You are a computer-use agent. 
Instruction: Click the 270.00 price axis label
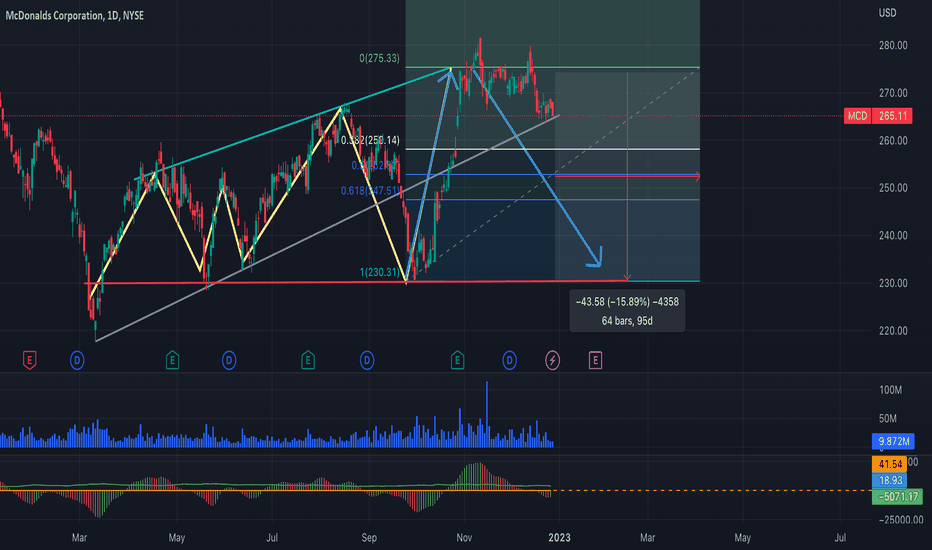[x=893, y=93]
